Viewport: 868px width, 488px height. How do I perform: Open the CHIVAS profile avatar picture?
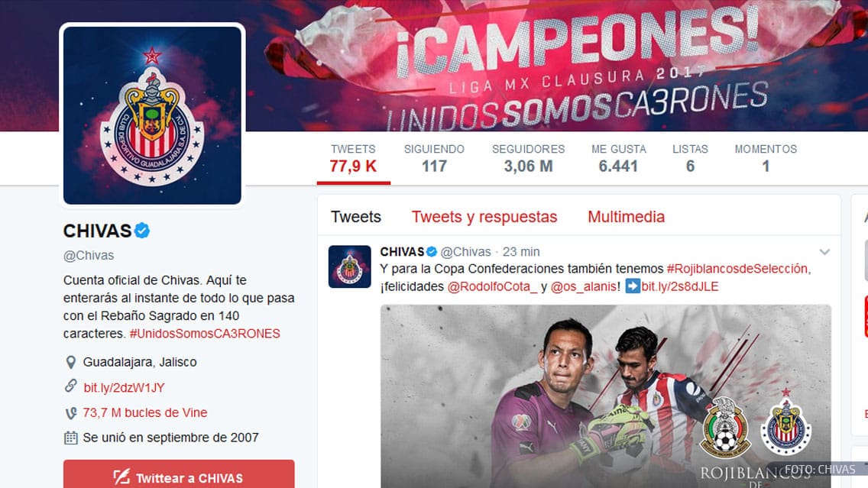pyautogui.click(x=152, y=115)
